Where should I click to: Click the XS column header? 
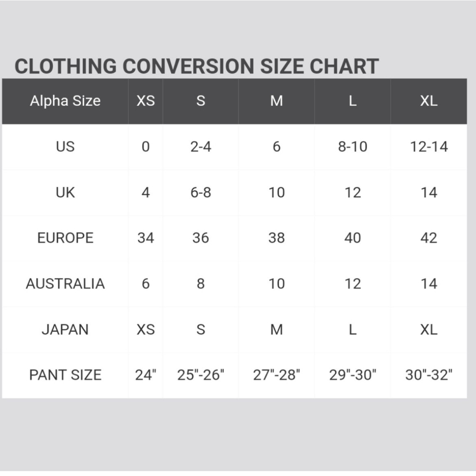coord(146,101)
